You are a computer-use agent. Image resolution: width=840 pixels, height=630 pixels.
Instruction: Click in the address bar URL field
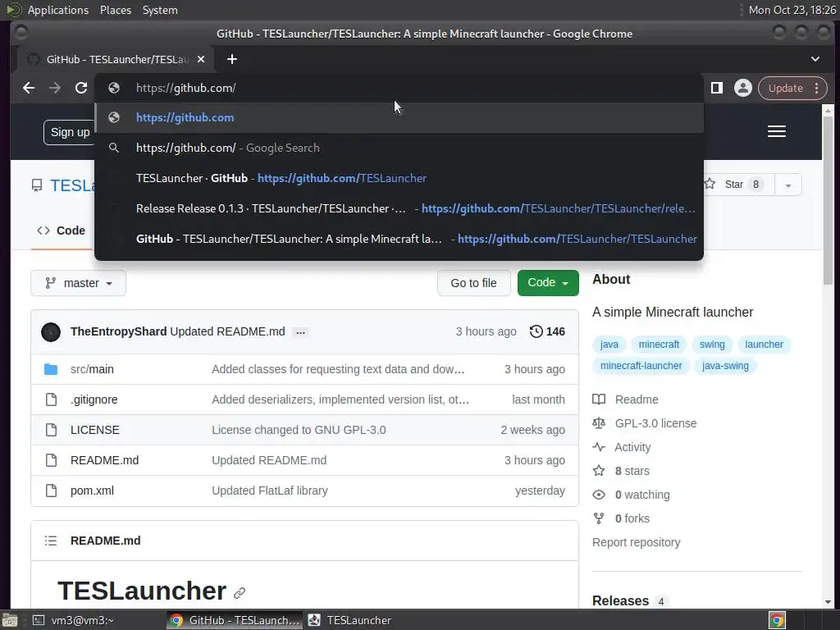tap(399, 88)
